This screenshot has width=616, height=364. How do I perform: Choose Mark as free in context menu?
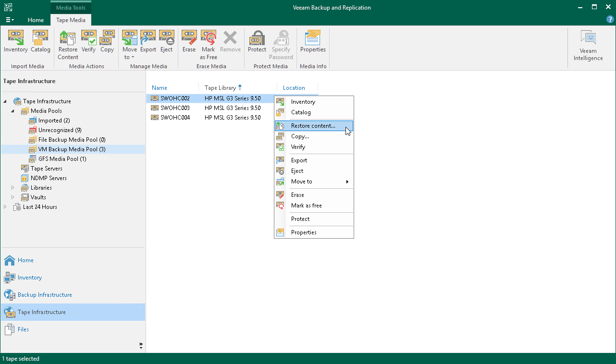click(314, 206)
